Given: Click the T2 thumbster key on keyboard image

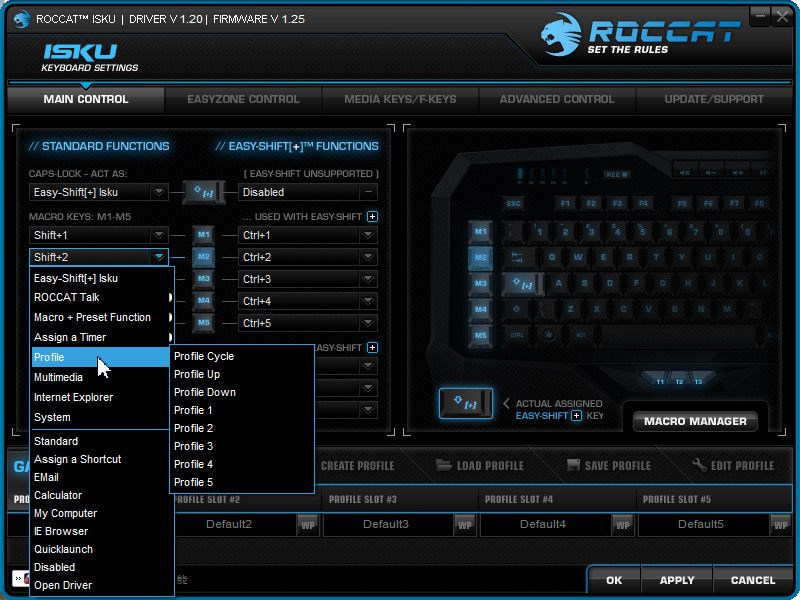Looking at the screenshot, I should pyautogui.click(x=679, y=381).
